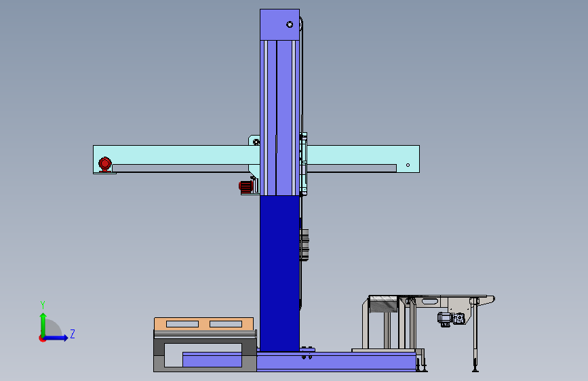The width and height of the screenshot is (588, 381).
Task: Select the conveyor's far right support leg
Action: coord(475,335)
